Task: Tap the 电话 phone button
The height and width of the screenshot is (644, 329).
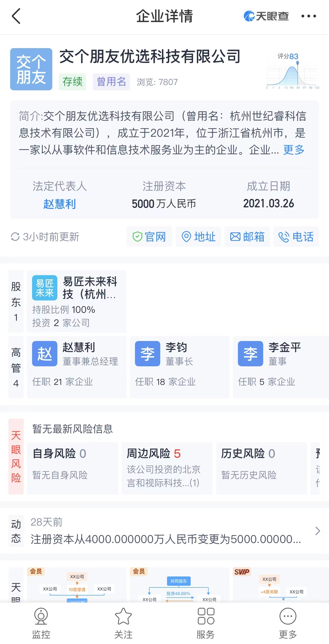Action: [x=296, y=237]
